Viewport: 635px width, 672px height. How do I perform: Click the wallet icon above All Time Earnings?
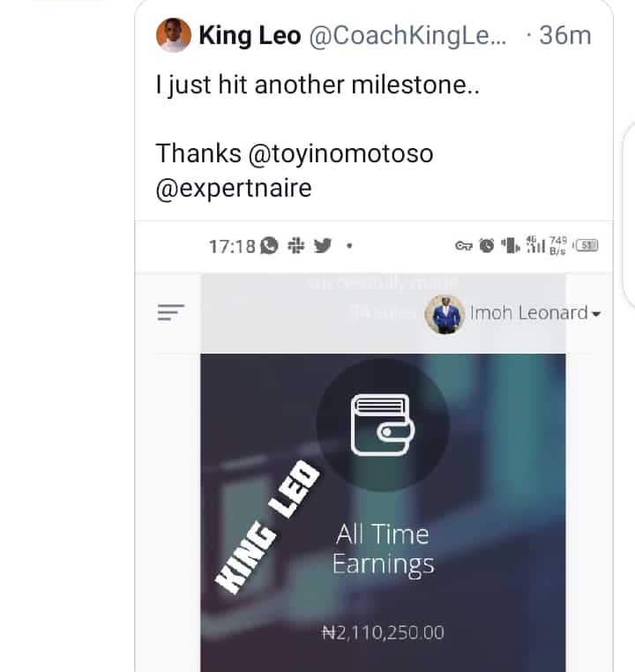tap(382, 422)
